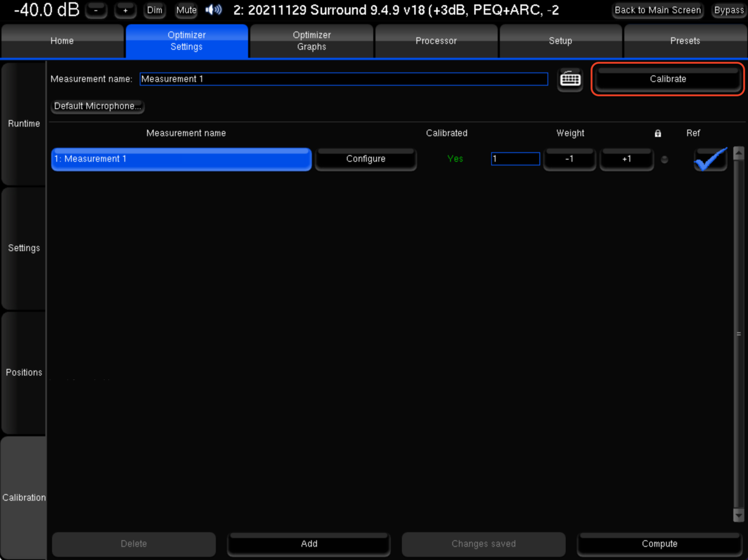Decrease weight with the -1 button

pyautogui.click(x=569, y=159)
